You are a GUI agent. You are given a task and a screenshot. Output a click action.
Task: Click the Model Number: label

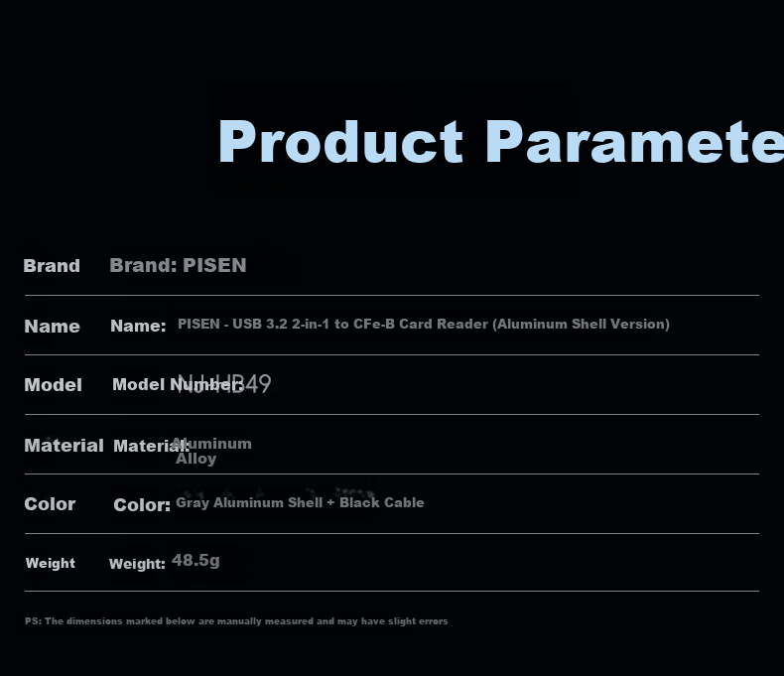click(178, 384)
